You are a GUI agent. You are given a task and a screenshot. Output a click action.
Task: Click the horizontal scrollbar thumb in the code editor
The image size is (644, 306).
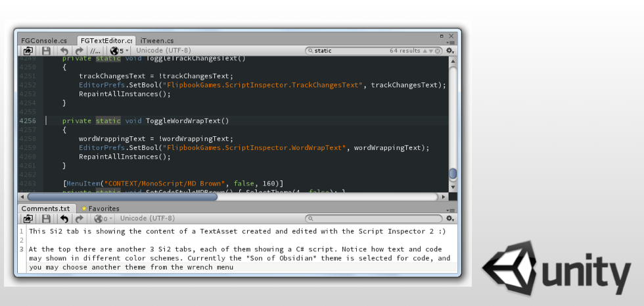(122, 197)
